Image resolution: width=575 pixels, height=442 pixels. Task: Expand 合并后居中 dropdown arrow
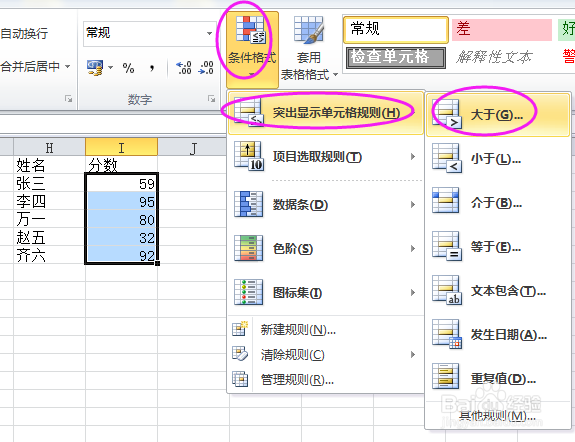coord(67,66)
